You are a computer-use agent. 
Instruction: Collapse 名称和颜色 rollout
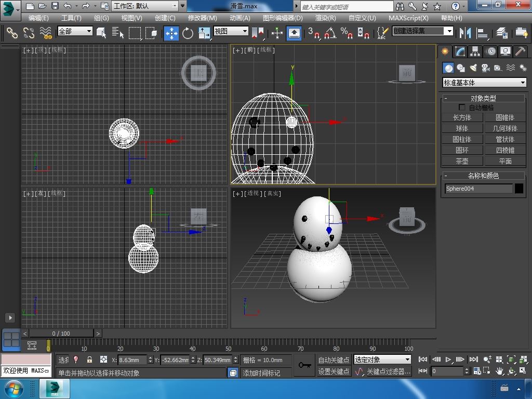coord(484,176)
